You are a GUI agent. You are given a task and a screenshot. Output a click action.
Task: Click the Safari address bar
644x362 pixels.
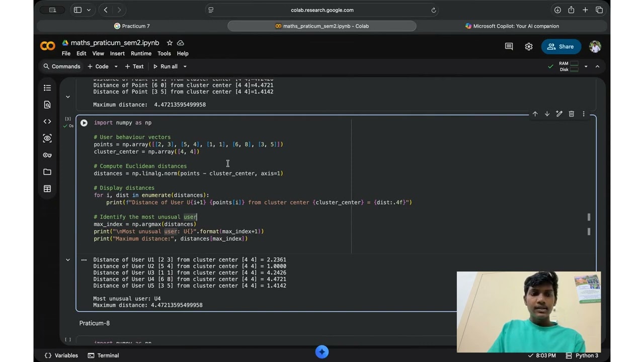point(322,10)
